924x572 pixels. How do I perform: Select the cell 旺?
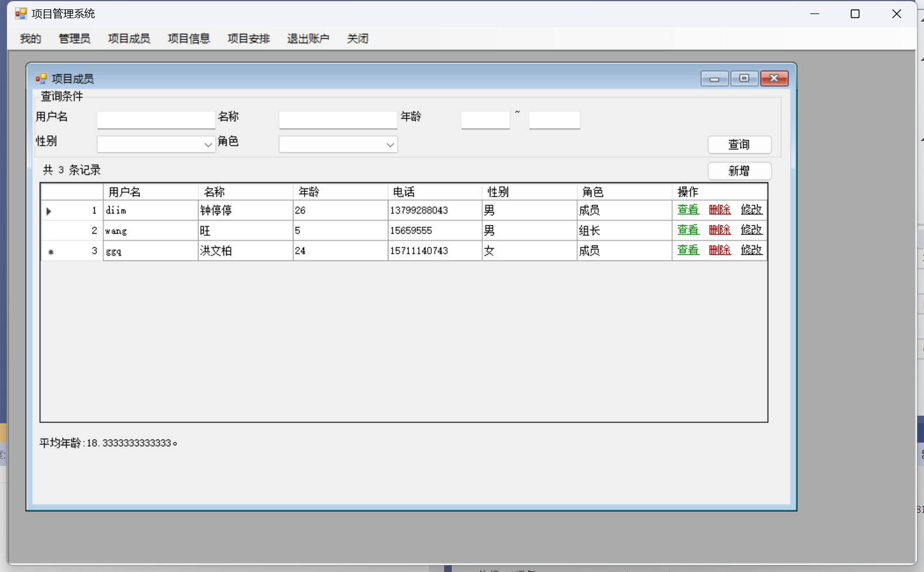[246, 231]
